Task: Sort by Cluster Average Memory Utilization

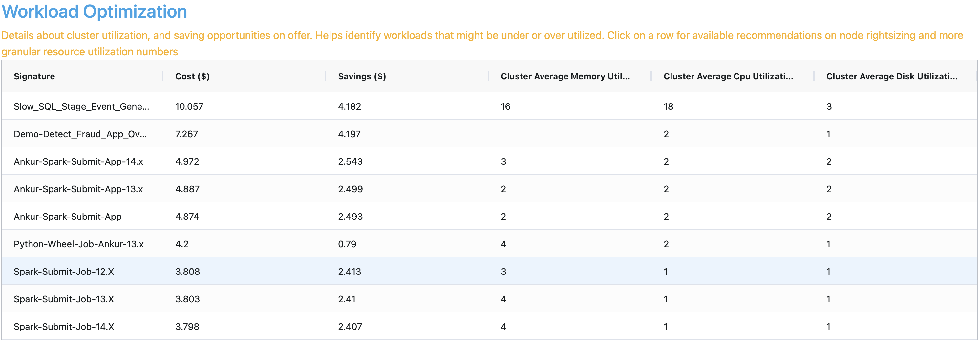Action: (565, 76)
